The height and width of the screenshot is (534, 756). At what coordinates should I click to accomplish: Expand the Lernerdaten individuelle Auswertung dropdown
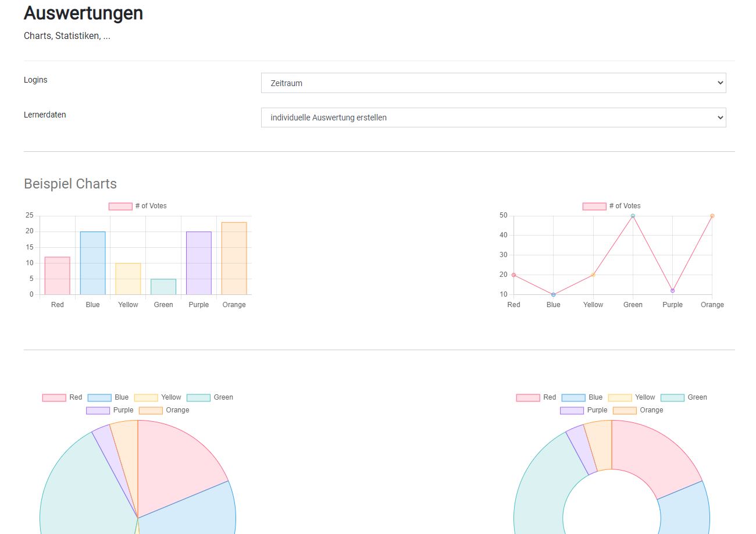pyautogui.click(x=493, y=118)
